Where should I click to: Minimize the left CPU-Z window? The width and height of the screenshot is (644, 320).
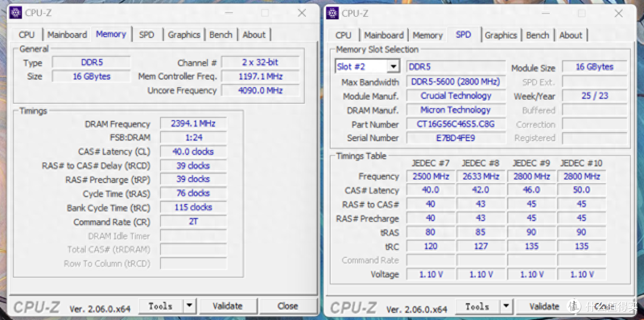[230, 13]
